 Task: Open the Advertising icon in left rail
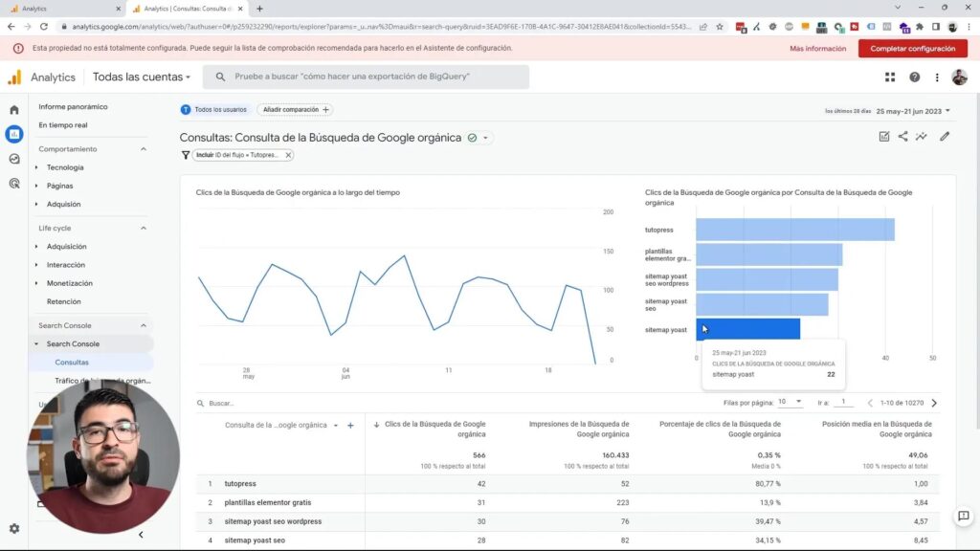pos(14,183)
